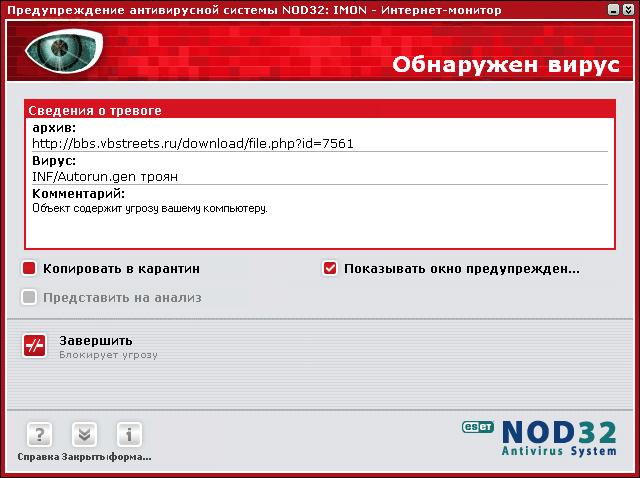Click the архив: field label
Viewport: 640px width, 478px height.
pos(54,128)
